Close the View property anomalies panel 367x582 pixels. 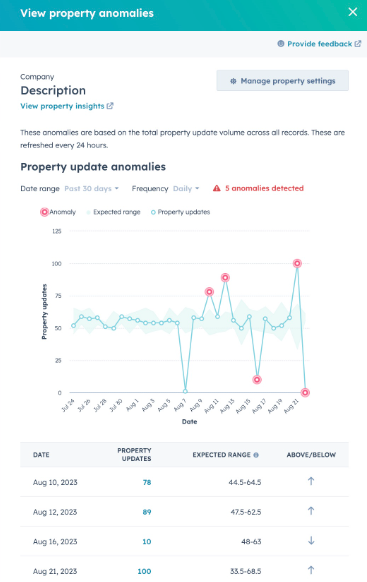coord(353,12)
